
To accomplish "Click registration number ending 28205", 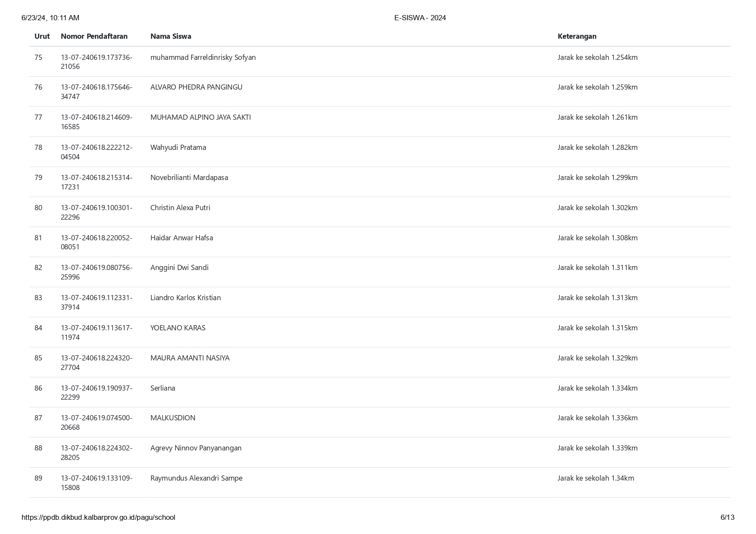I will point(97,453).
